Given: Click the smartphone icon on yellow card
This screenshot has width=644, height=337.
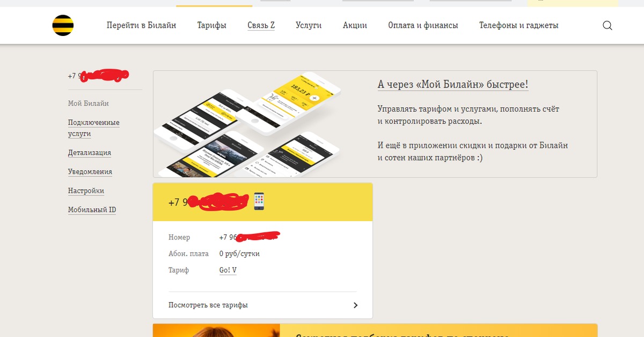Looking at the screenshot, I should tap(259, 201).
